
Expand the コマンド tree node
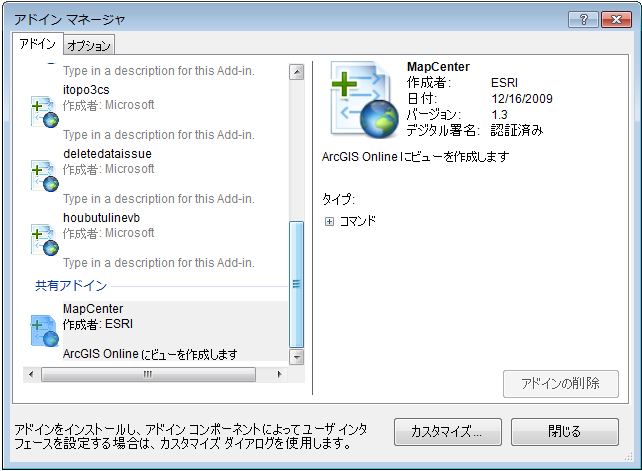(x=329, y=222)
